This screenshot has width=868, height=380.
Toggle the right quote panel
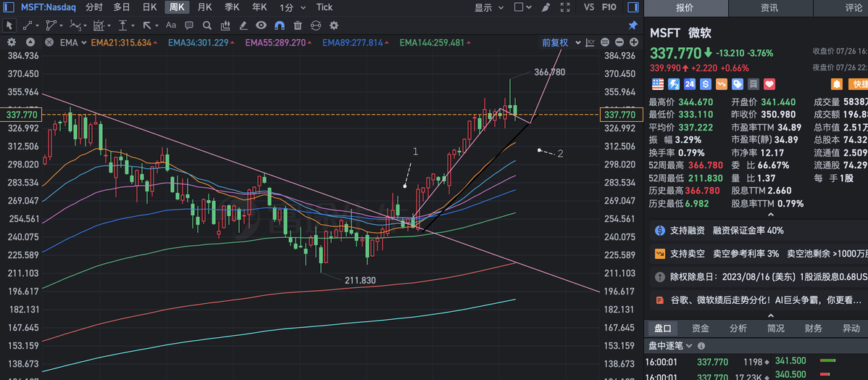tap(633, 8)
